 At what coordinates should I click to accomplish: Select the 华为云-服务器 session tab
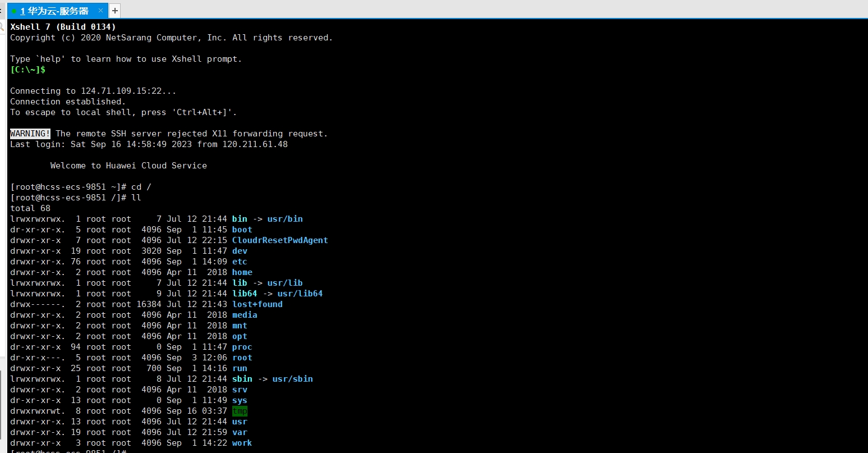pos(57,11)
